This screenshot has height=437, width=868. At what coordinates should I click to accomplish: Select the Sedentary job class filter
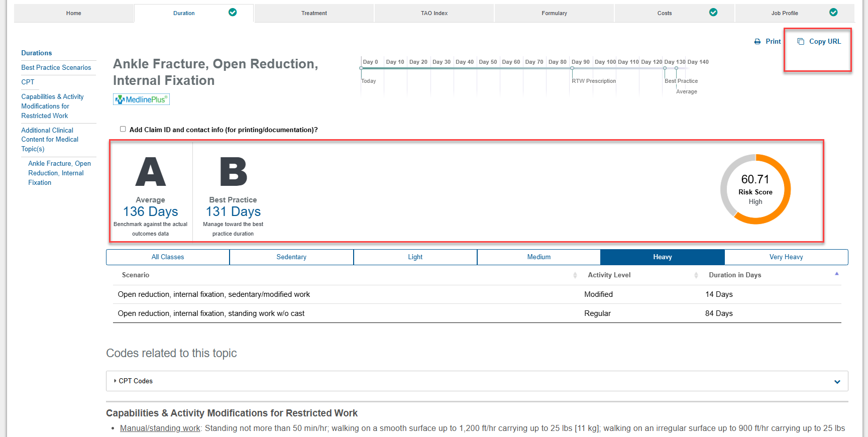point(291,257)
